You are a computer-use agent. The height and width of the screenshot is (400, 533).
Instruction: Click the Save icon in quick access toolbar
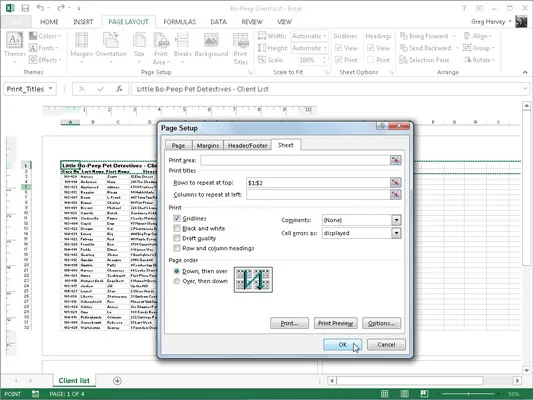coord(25,8)
